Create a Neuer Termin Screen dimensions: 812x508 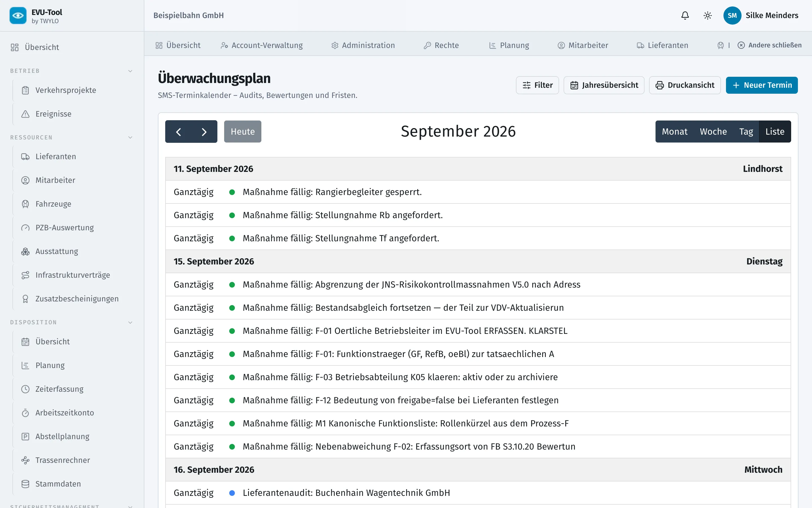(762, 85)
